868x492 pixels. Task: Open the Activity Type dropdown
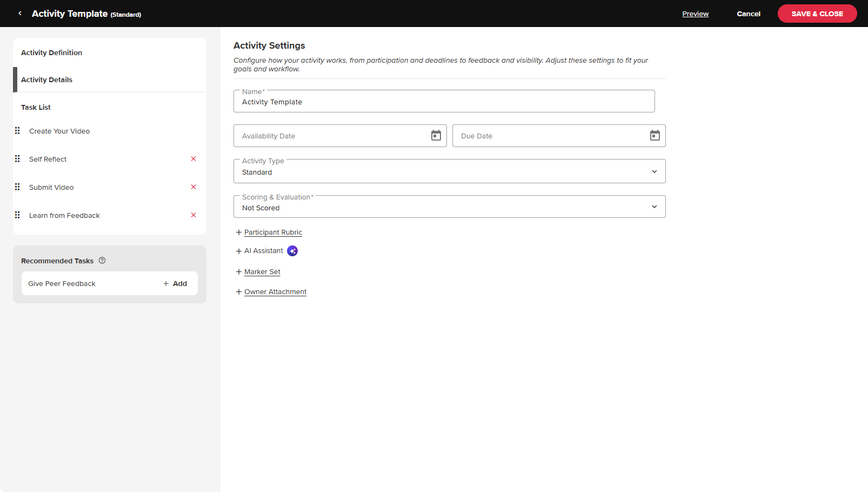[x=450, y=171]
